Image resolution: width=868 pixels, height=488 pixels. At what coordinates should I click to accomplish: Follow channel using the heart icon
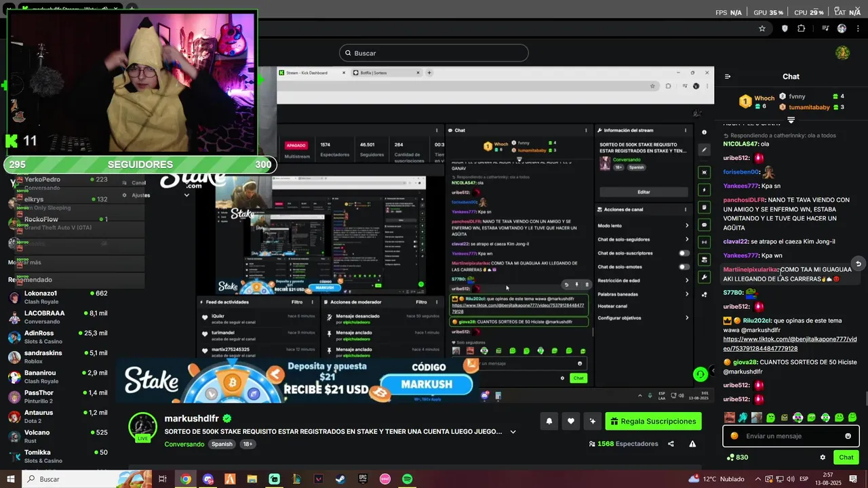pyautogui.click(x=571, y=421)
